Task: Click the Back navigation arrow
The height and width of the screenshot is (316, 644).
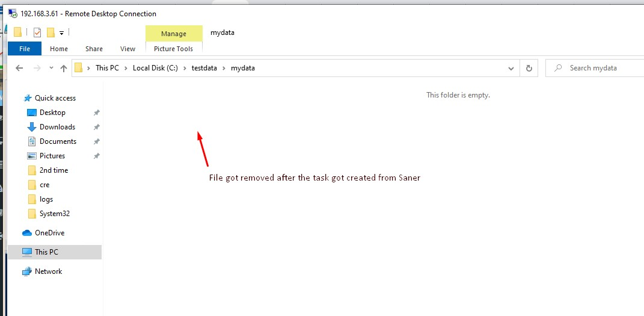Action: (19, 68)
